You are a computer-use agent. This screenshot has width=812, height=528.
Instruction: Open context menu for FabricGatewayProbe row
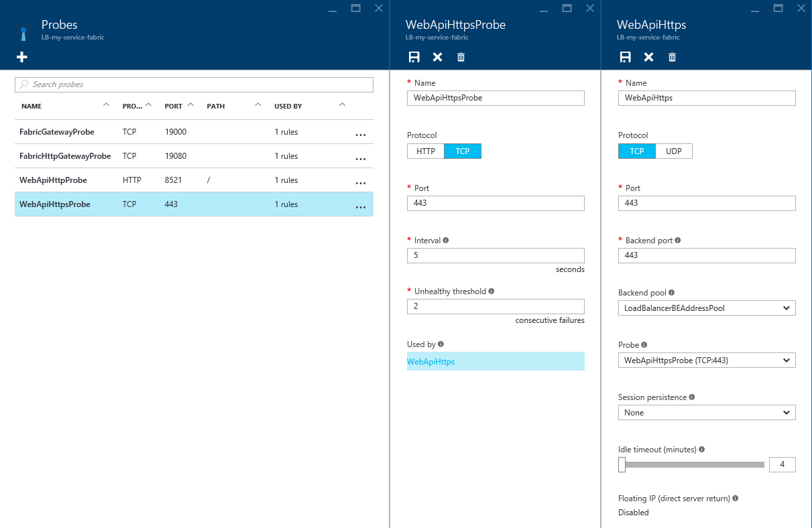pyautogui.click(x=360, y=135)
